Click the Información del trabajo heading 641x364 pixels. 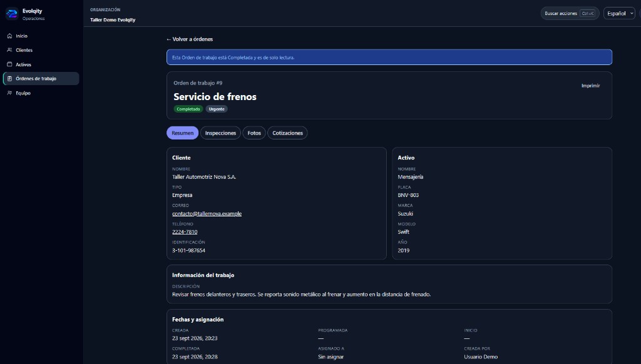(x=203, y=275)
